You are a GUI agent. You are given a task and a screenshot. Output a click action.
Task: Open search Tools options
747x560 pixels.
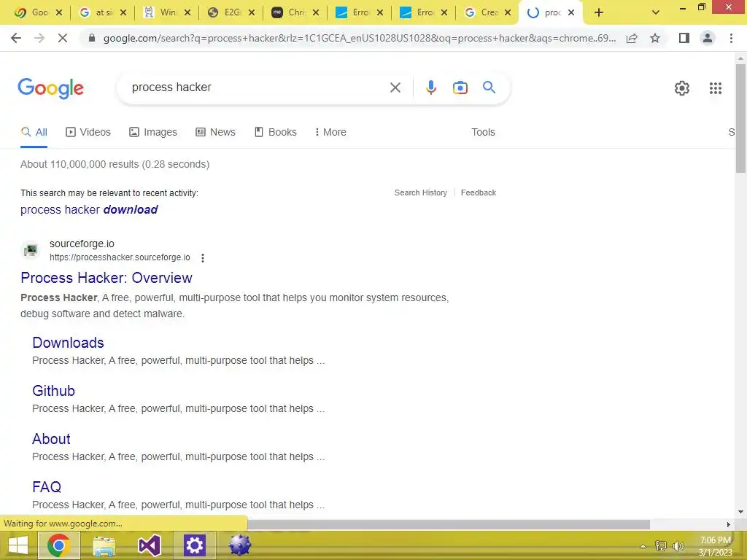coord(483,132)
